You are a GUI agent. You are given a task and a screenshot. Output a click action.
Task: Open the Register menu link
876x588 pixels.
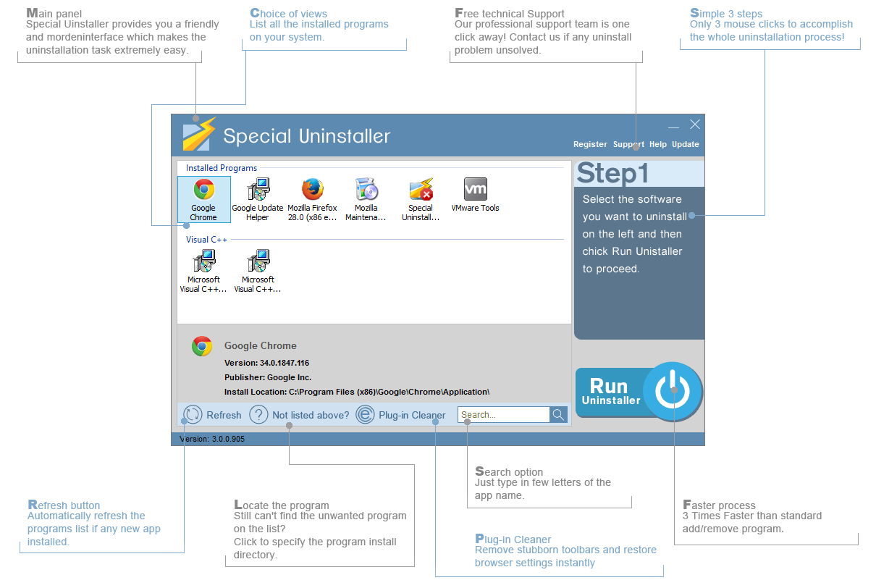590,144
